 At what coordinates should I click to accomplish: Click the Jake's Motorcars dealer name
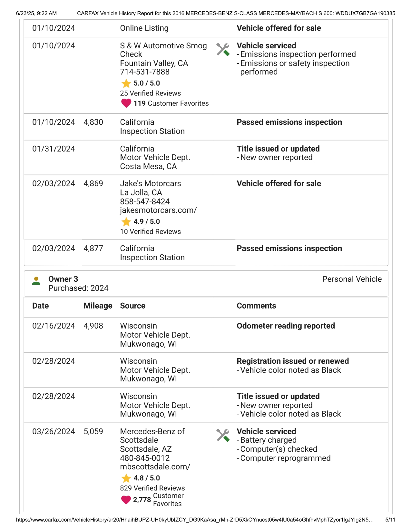(151, 183)
